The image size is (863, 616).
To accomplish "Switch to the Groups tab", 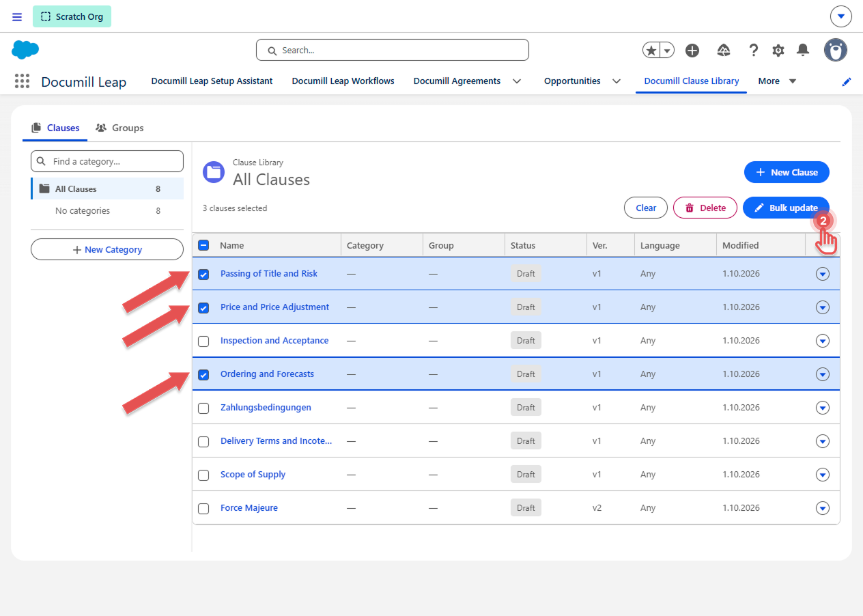I will [x=120, y=128].
